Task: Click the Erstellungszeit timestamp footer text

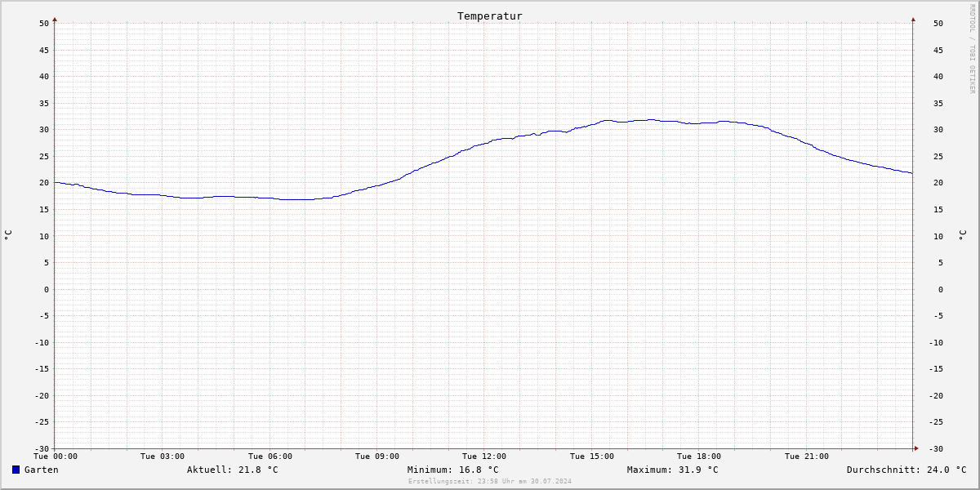Action: pos(490,482)
